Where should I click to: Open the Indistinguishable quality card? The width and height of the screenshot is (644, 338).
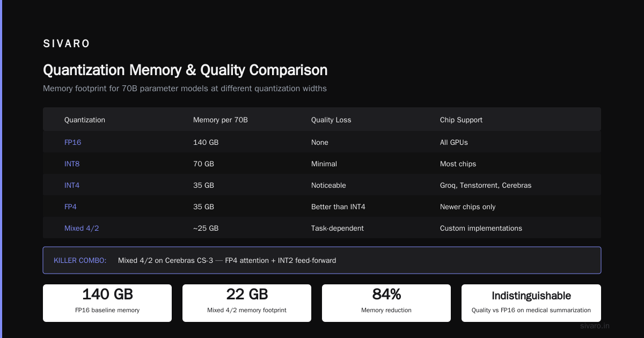tap(531, 303)
